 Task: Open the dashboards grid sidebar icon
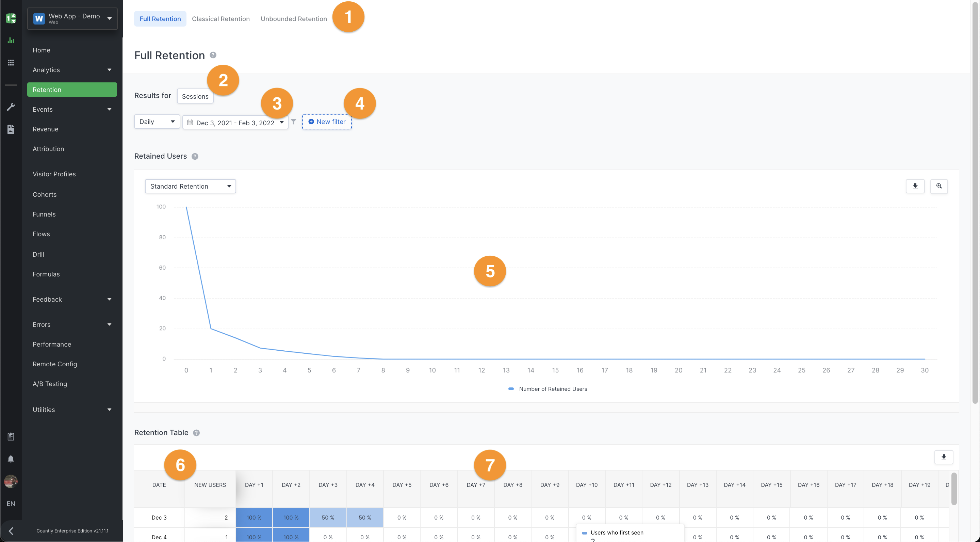point(11,62)
